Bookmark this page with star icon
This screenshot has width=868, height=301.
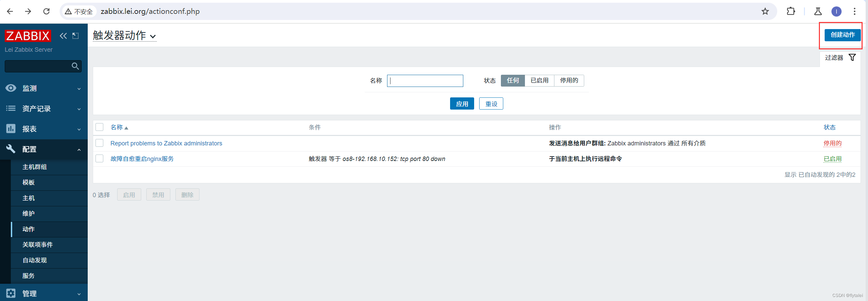765,11
